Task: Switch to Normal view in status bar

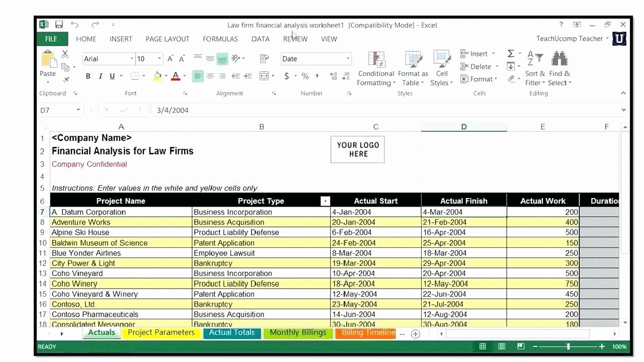Action: pos(482,346)
